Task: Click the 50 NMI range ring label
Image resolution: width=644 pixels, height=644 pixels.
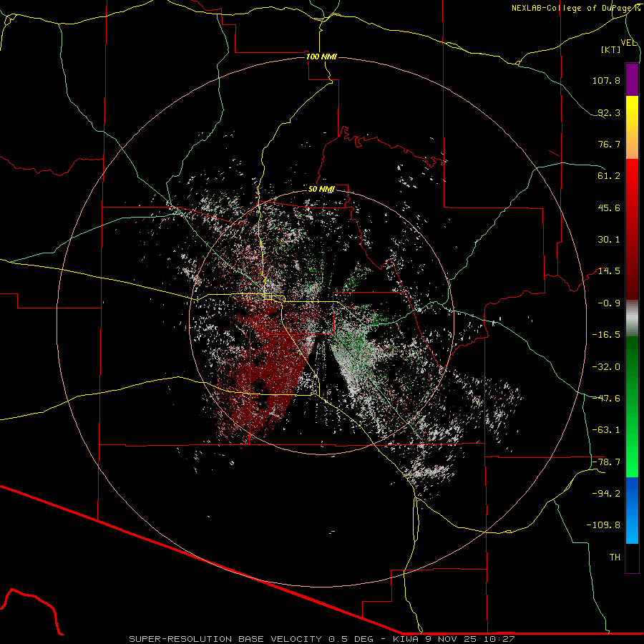Action: point(321,189)
